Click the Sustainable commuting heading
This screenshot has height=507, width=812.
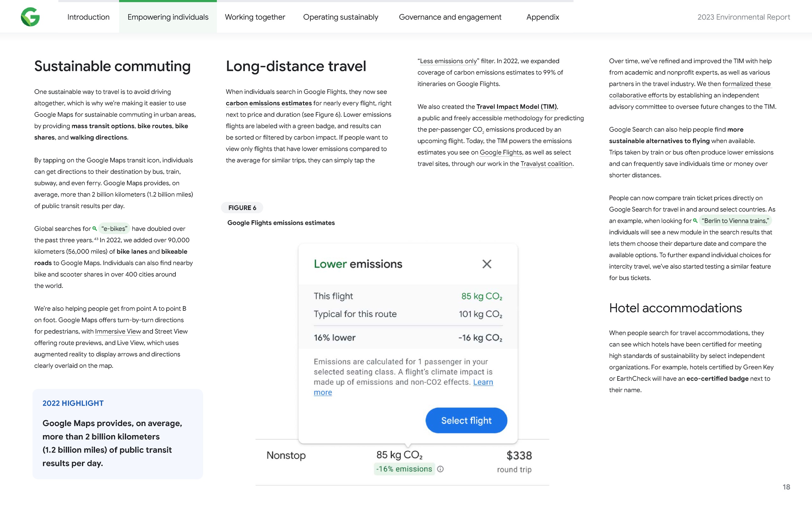(112, 66)
